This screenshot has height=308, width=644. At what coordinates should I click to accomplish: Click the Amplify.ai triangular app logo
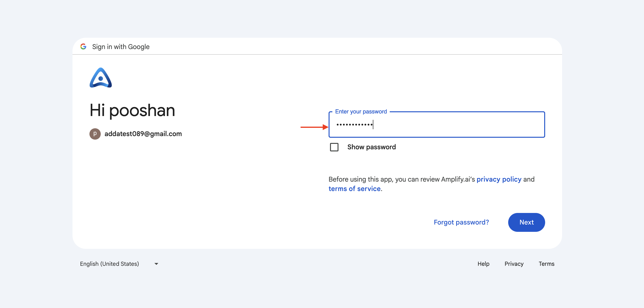tap(101, 78)
